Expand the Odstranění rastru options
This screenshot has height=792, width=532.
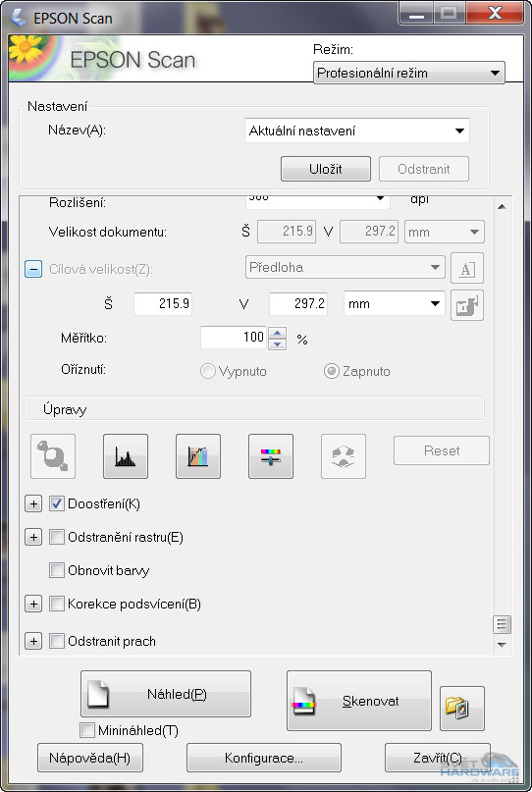(33, 537)
